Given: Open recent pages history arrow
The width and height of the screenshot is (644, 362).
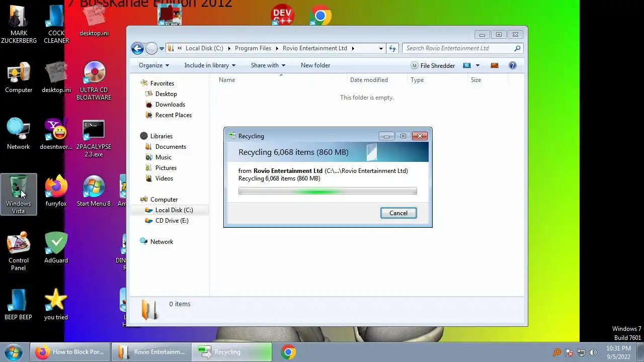Looking at the screenshot, I should pos(162,49).
